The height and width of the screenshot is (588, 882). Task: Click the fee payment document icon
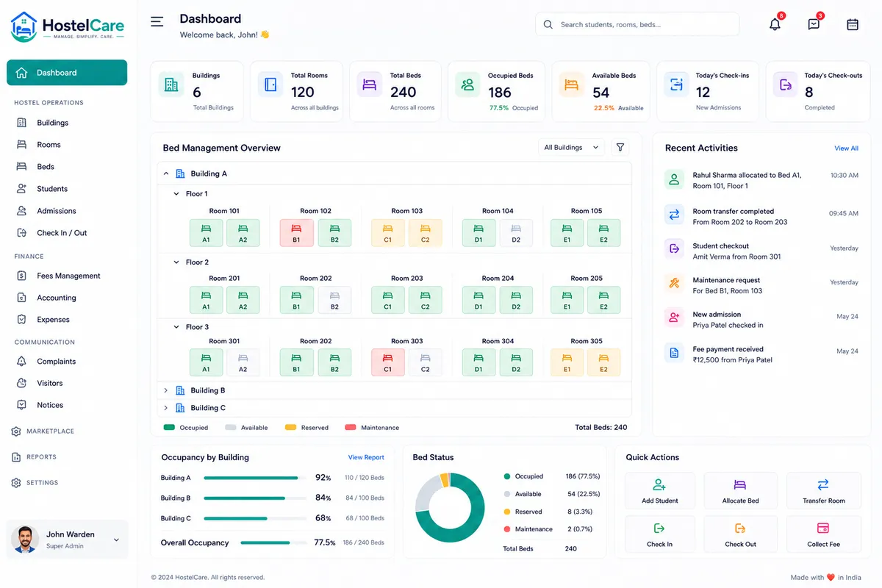click(674, 353)
